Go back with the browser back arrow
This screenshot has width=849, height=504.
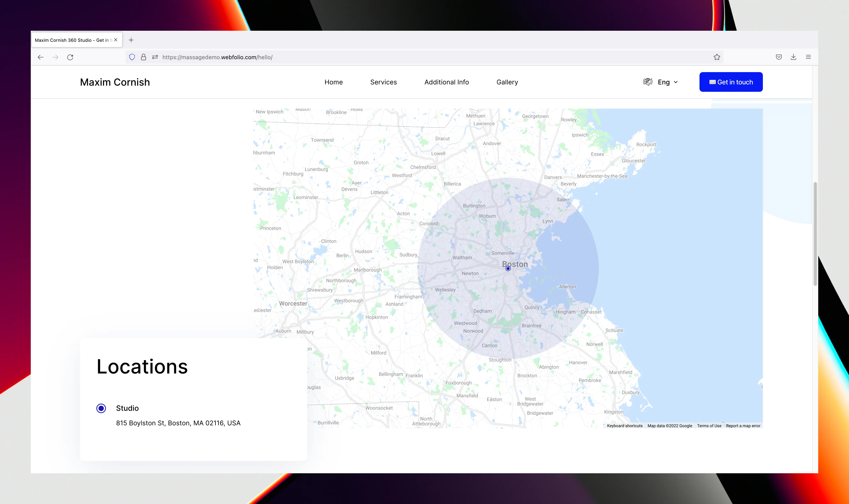40,57
